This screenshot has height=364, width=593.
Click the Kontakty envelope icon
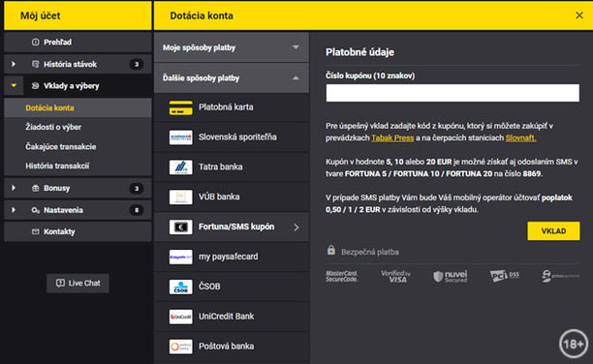pos(35,231)
